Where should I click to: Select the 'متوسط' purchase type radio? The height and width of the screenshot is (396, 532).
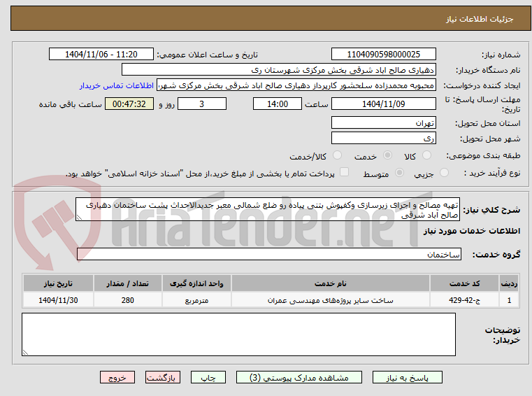(399, 173)
